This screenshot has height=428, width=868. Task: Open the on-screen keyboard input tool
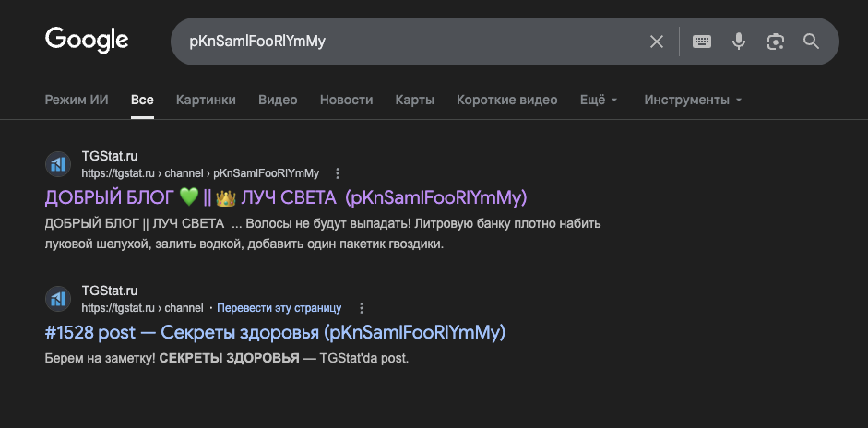pyautogui.click(x=702, y=42)
